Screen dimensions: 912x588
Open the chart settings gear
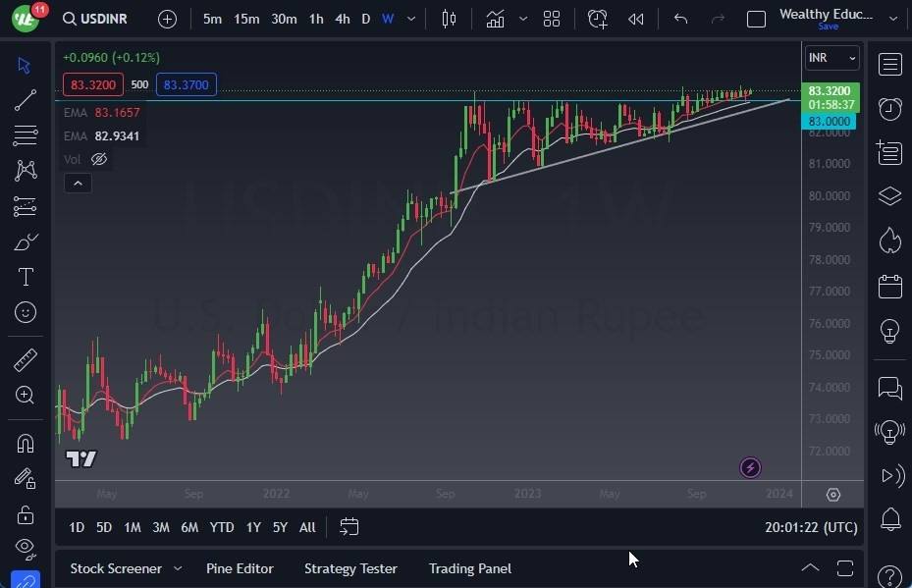click(x=833, y=495)
